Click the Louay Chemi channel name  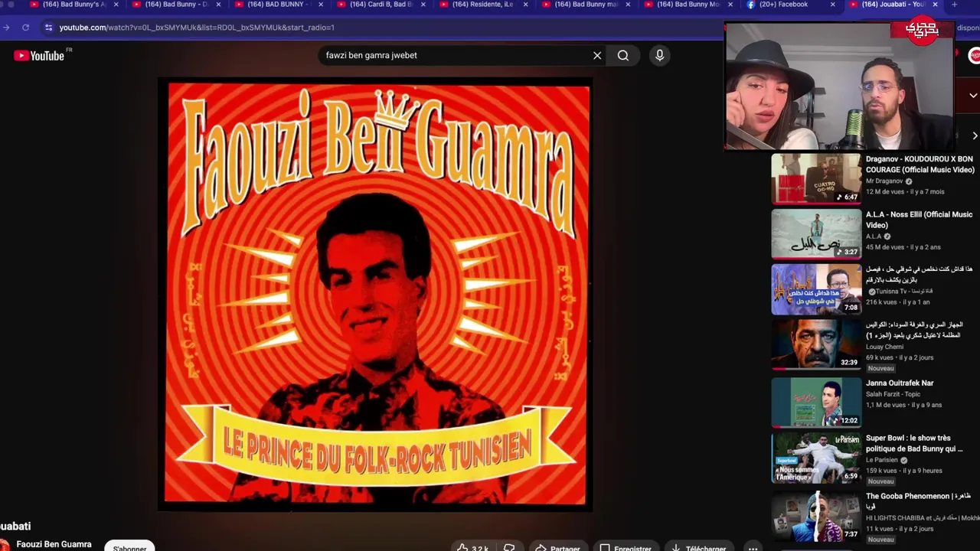[885, 347]
